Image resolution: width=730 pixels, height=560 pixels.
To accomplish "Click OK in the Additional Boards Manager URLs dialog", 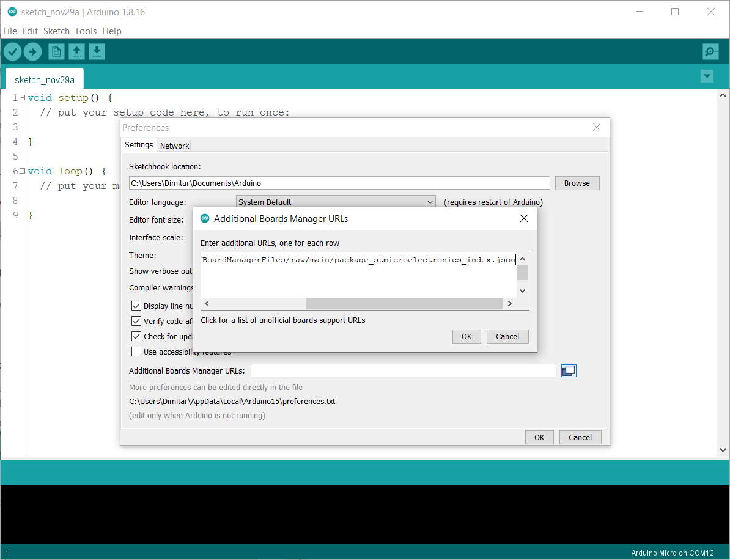I will (466, 337).
